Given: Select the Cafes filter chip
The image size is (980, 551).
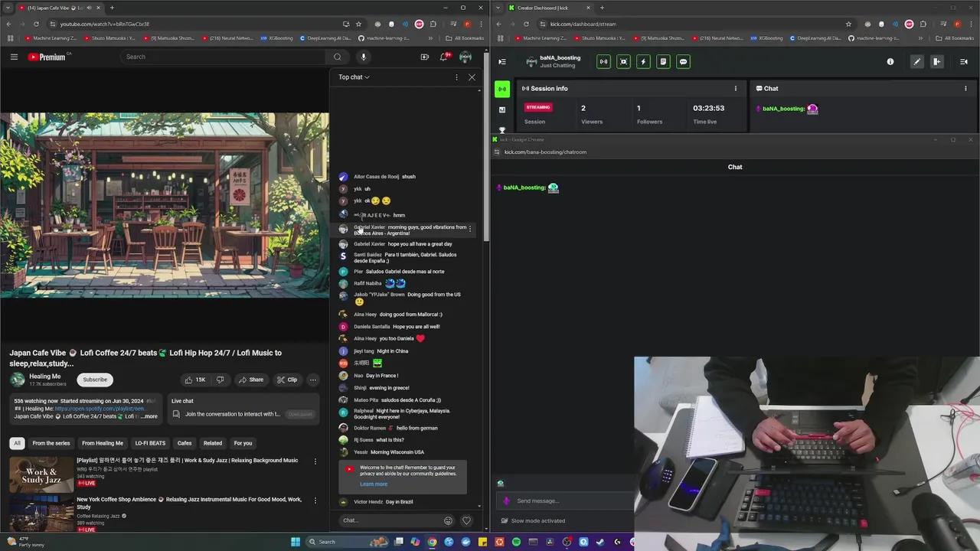Looking at the screenshot, I should tap(185, 443).
